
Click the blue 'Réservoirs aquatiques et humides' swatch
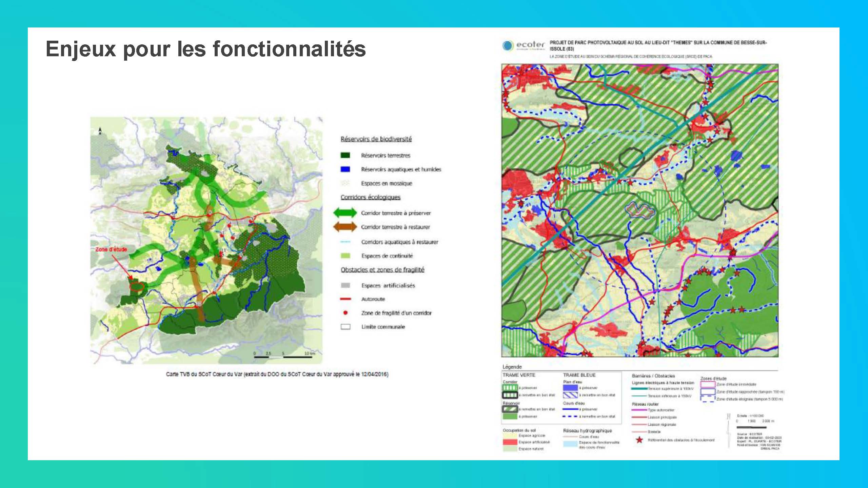point(345,169)
